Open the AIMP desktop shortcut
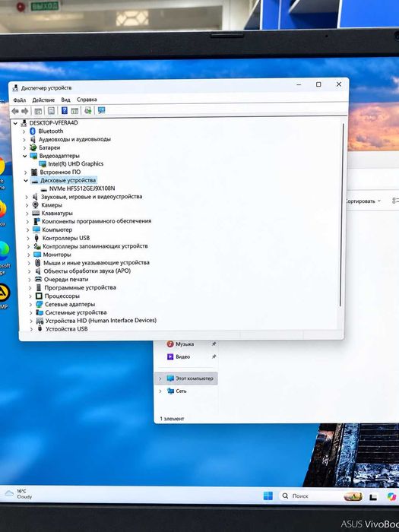The image size is (399, 532). click(3, 296)
